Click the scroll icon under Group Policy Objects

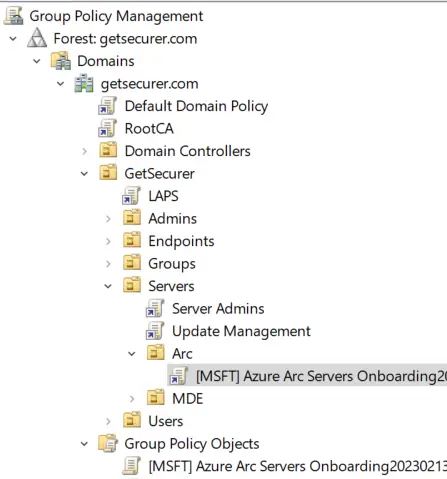(x=131, y=466)
